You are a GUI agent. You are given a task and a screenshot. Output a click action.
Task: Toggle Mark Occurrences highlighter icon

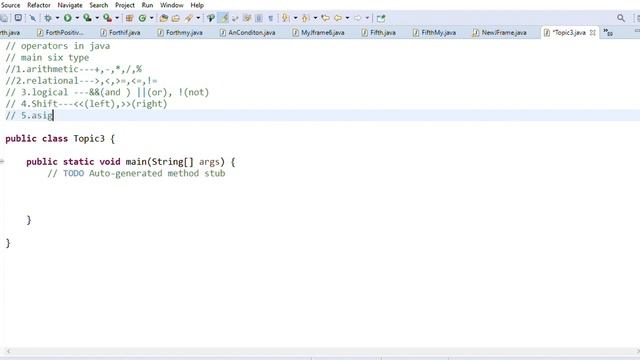click(x=224, y=18)
